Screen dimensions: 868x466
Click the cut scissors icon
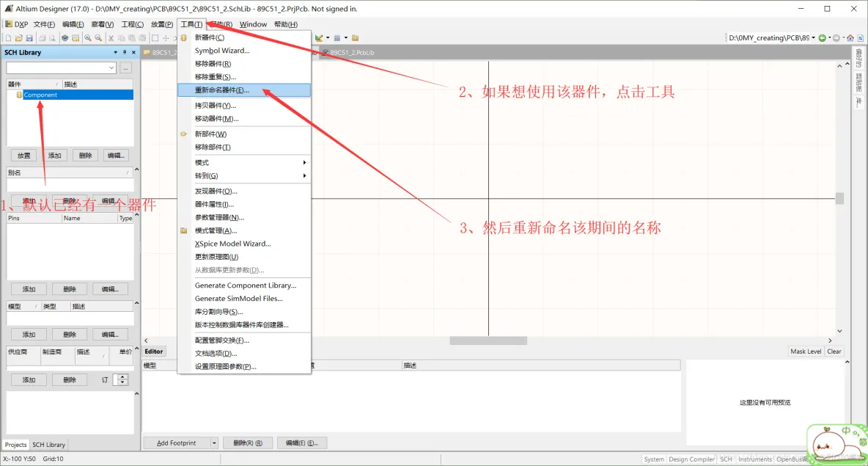pyautogui.click(x=111, y=38)
